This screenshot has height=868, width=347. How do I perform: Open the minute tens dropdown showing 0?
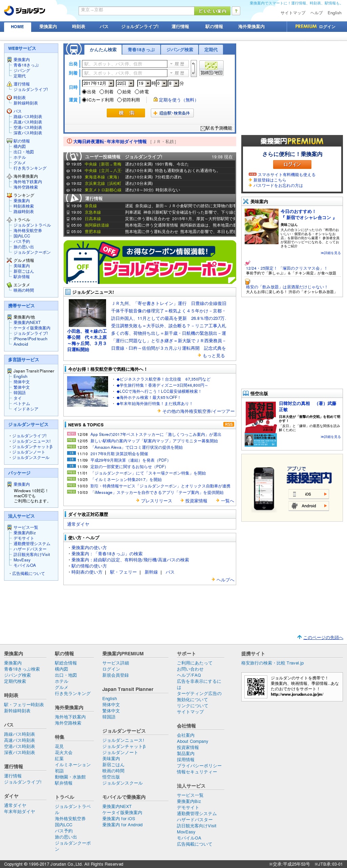(162, 83)
